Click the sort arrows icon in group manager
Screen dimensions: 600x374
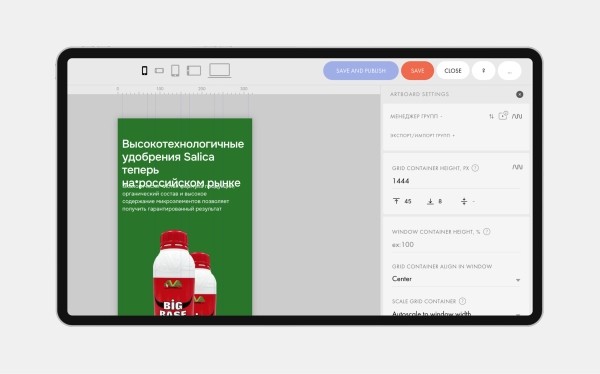(x=491, y=116)
